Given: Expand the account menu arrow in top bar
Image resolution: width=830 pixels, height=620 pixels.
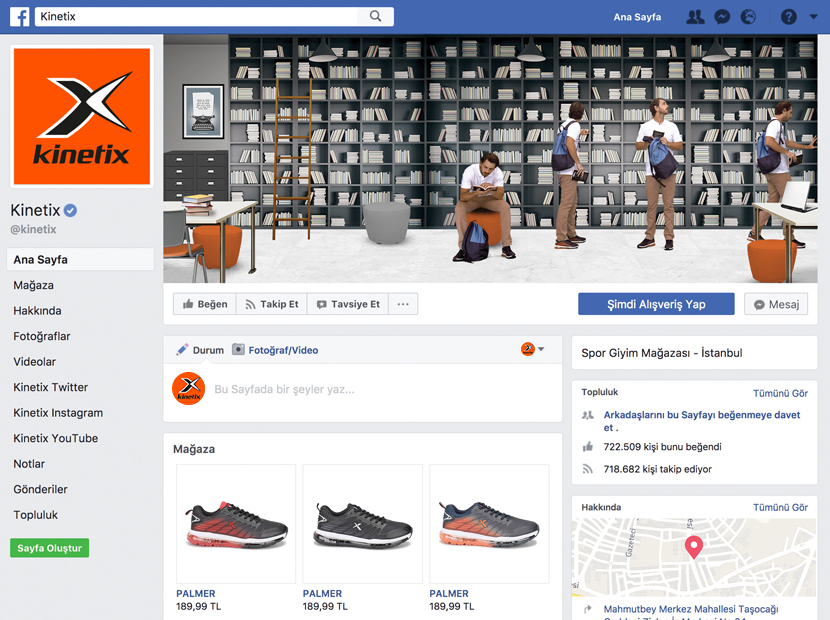Looking at the screenshot, I should (814, 17).
